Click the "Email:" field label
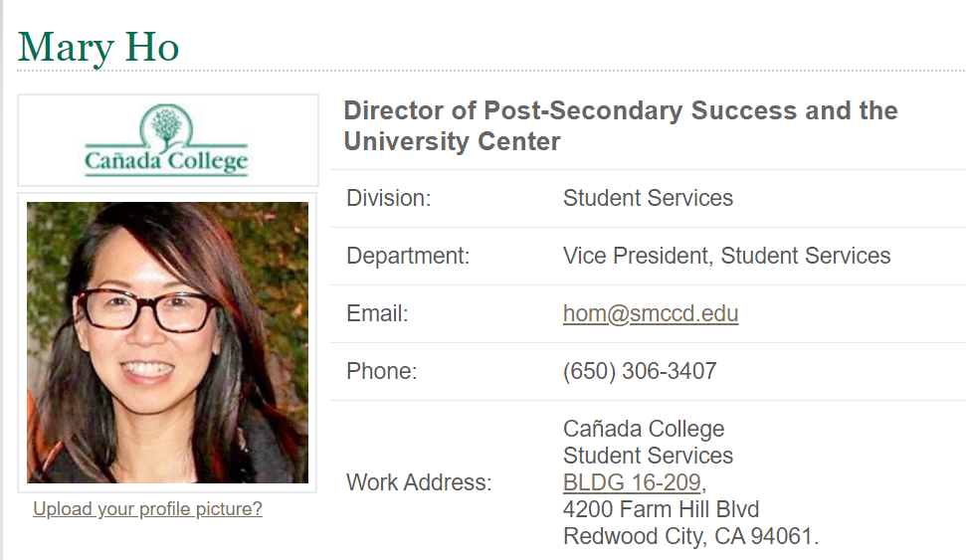966x560 pixels. pos(377,314)
